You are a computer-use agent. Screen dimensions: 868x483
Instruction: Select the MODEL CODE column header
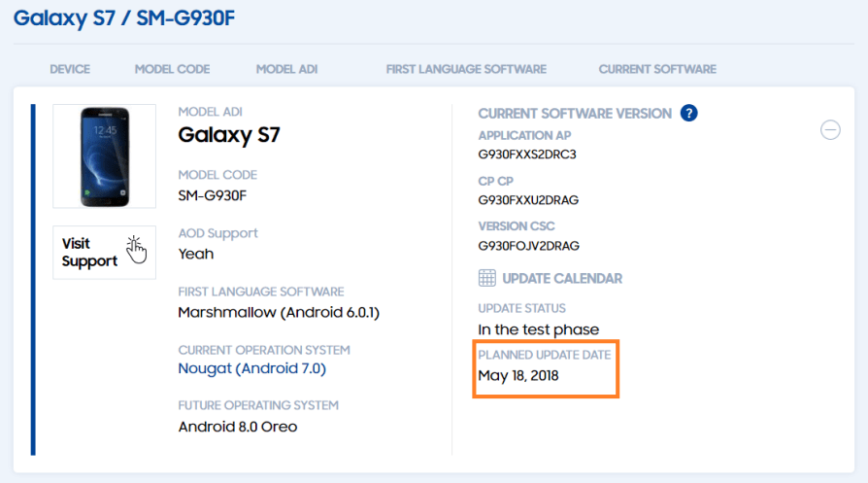[x=172, y=69]
